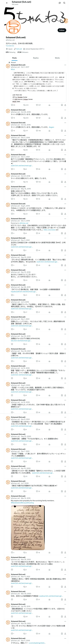Click the back arrow in header
The image size is (72, 644).
(x=7, y=3)
